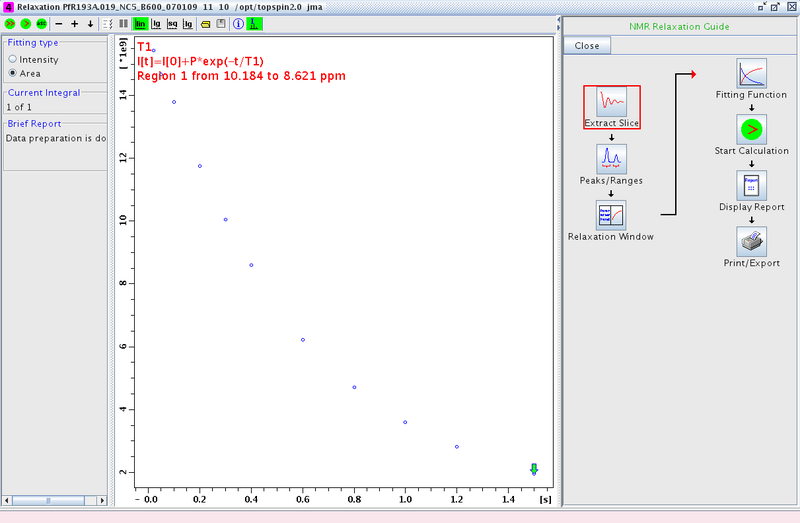Open the Relaxation Window step
This screenshot has height=523, width=800.
611,215
